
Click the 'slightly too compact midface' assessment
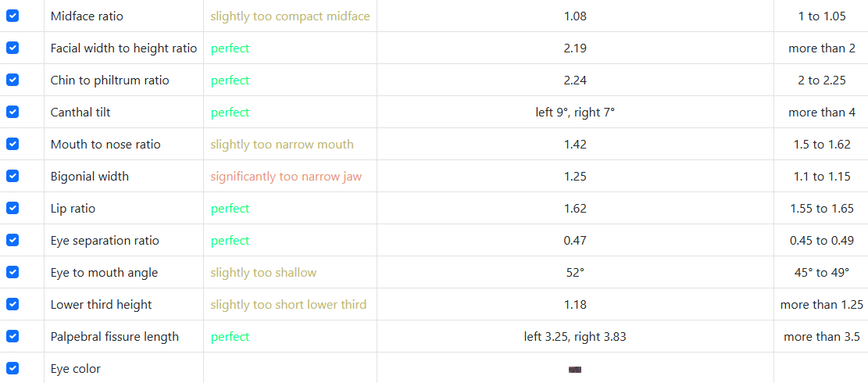pyautogui.click(x=290, y=16)
